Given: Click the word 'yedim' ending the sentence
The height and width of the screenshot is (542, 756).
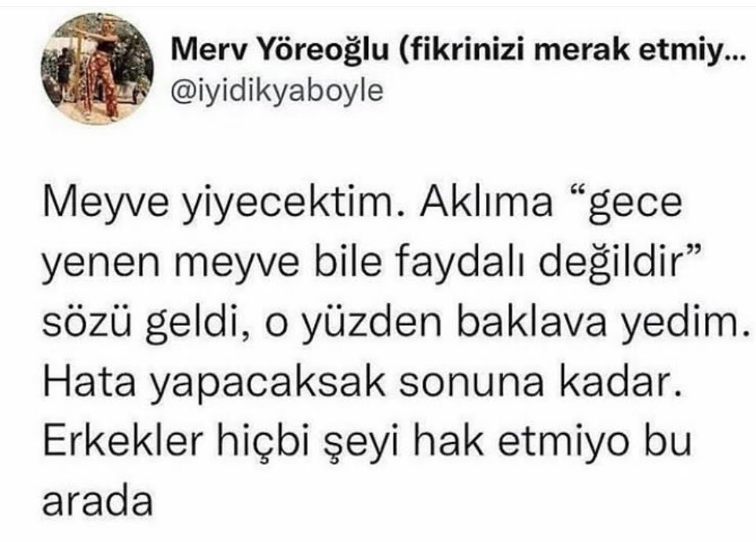Looking at the screenshot, I should click(679, 324).
